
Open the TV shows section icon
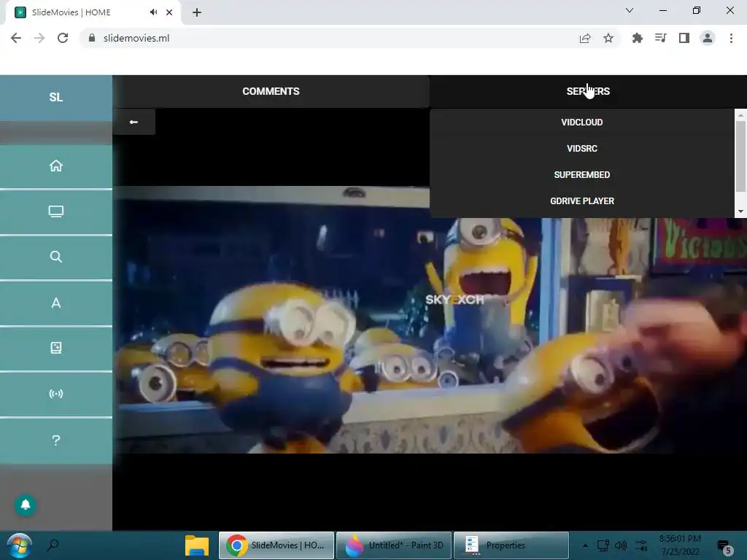[55, 211]
